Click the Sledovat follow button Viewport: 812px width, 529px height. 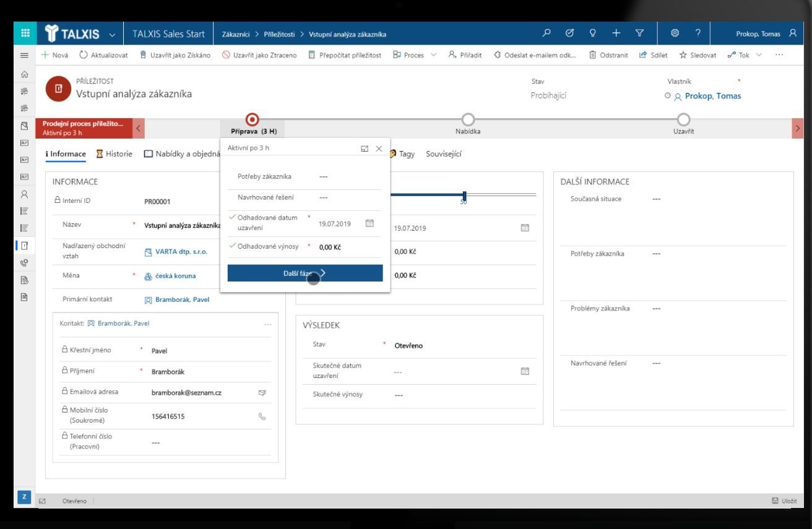tap(698, 55)
